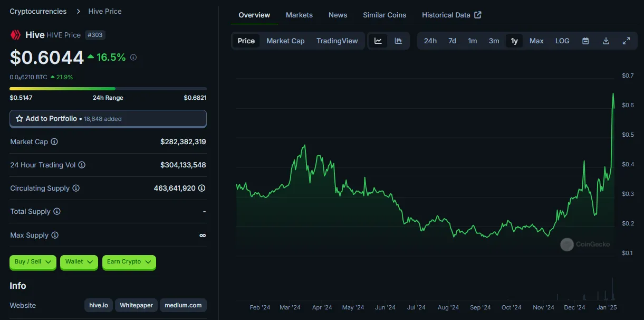
Task: Switch to the line chart view icon
Action: point(378,41)
